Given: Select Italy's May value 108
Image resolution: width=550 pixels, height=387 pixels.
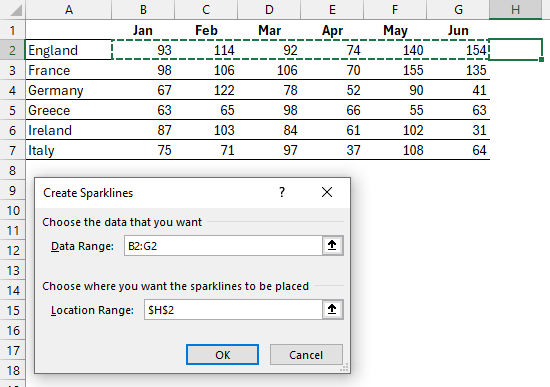Looking at the screenshot, I should point(395,150).
